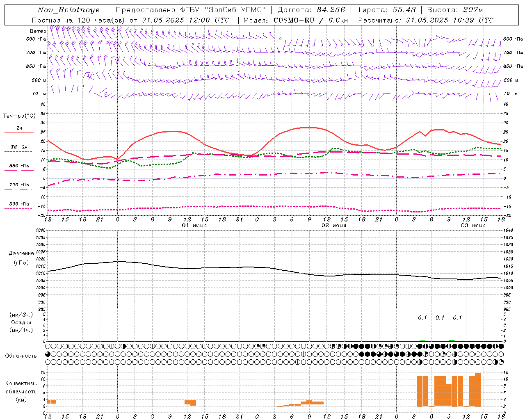Click the Осадки precipitation label

(x=21, y=322)
